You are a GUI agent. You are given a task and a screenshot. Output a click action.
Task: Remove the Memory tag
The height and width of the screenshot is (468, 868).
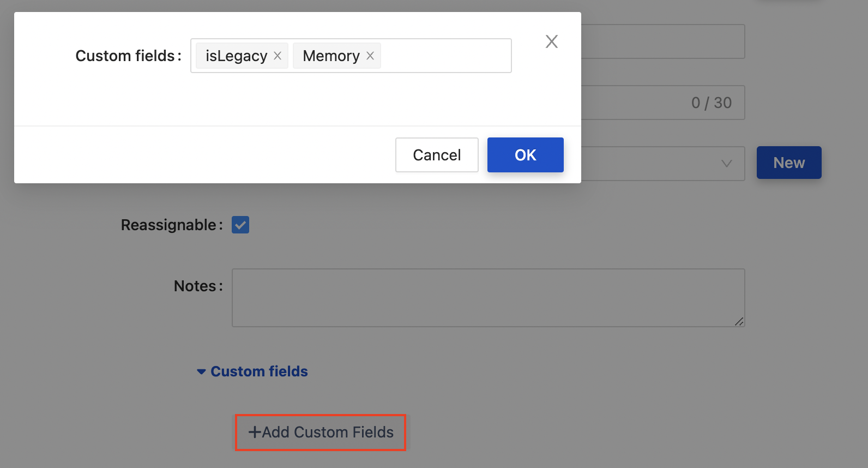[x=370, y=56]
